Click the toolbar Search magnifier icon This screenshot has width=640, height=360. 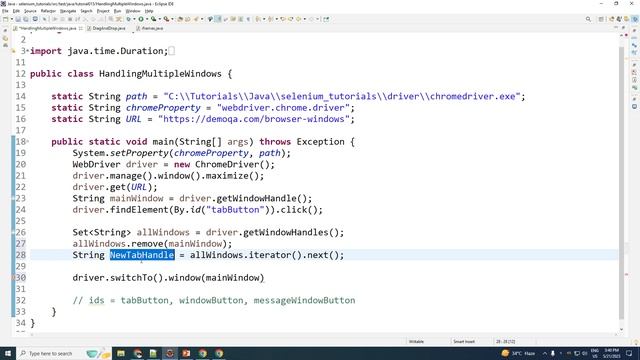pos(588,19)
